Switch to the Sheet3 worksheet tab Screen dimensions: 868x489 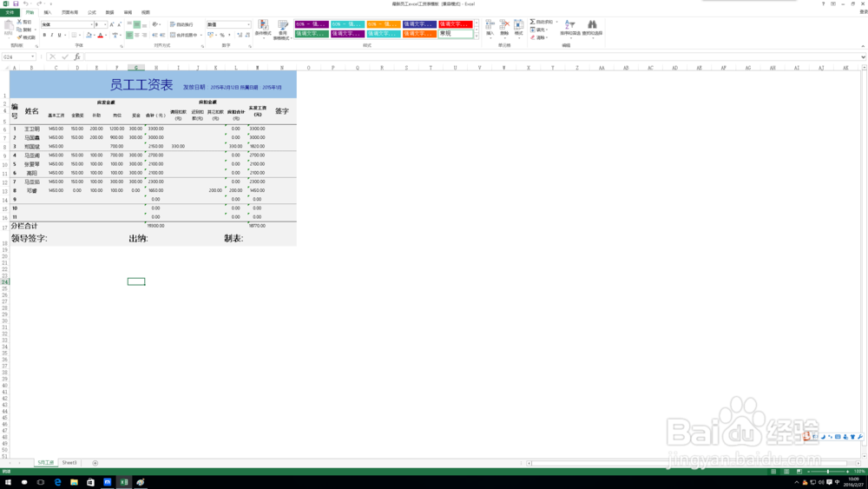pyautogui.click(x=69, y=462)
